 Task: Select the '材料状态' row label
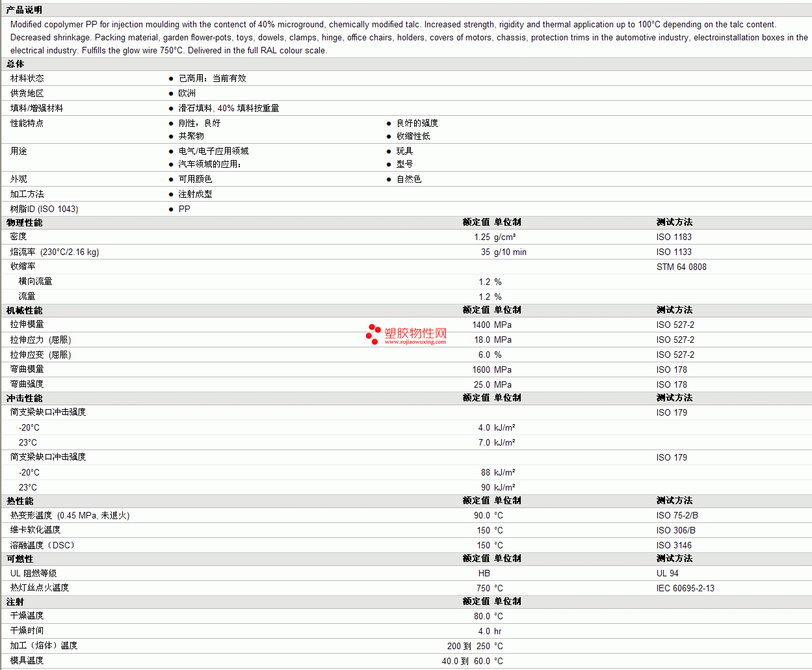click(x=27, y=78)
